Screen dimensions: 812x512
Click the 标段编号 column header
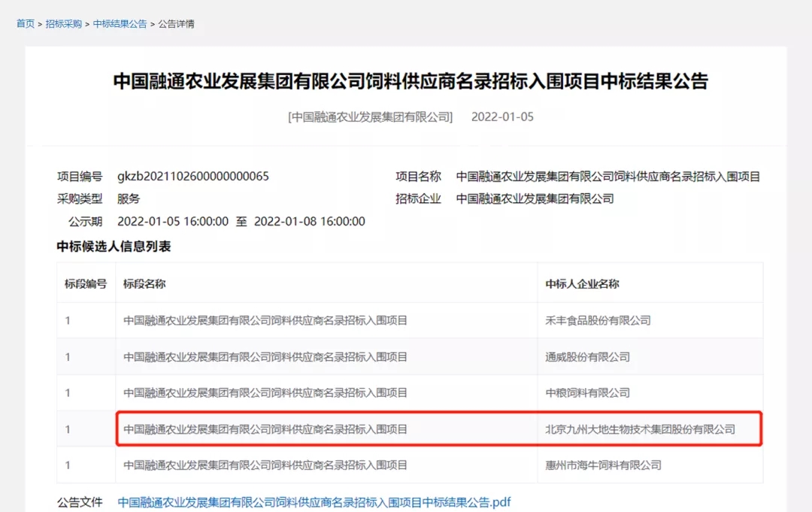click(86, 283)
